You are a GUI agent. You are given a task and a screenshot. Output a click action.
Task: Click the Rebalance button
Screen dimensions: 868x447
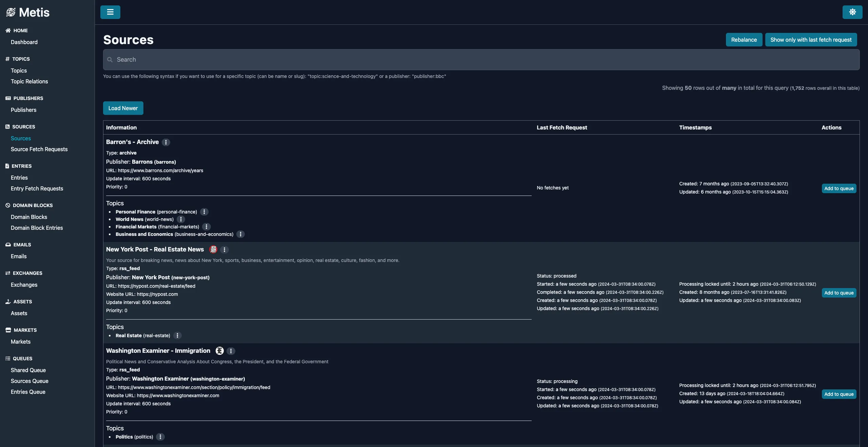pos(744,40)
